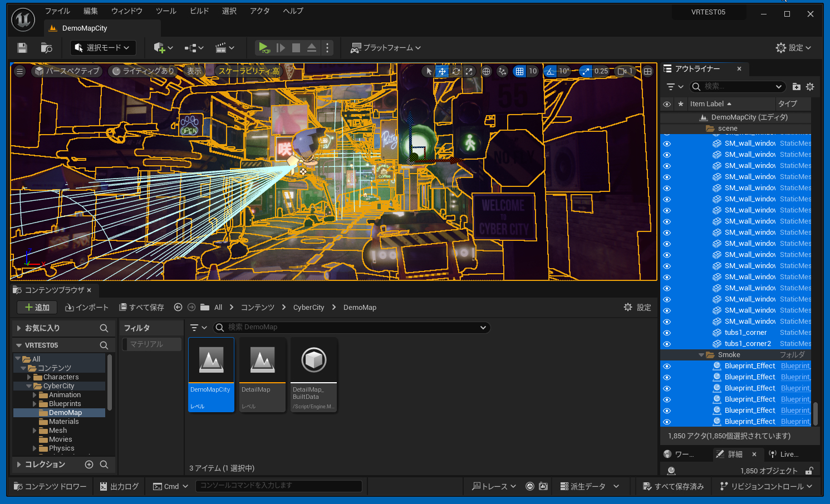Expand the Blueprints folder in tree
830x504 pixels.
pyautogui.click(x=35, y=404)
